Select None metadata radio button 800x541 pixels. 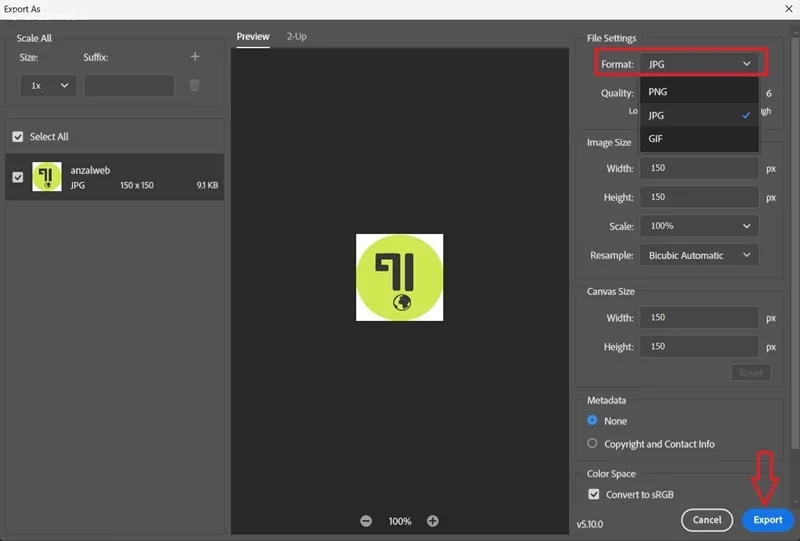point(592,420)
